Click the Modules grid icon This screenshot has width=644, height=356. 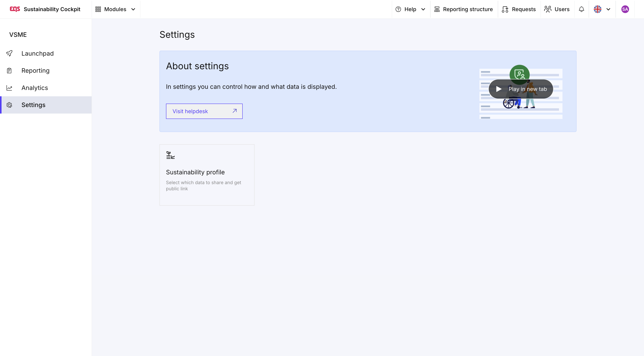pos(98,9)
